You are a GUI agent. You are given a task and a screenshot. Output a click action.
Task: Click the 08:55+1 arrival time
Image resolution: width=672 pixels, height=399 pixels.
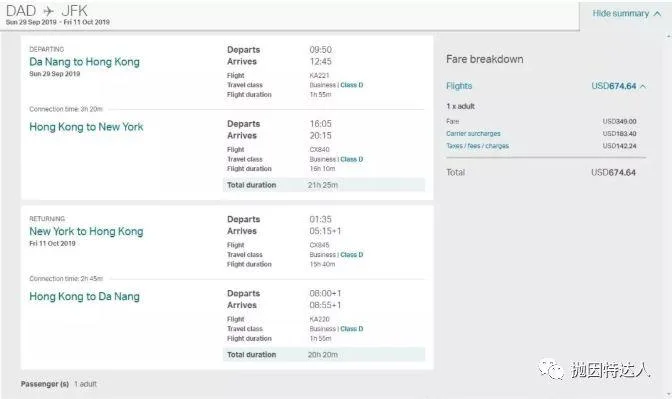click(x=325, y=305)
